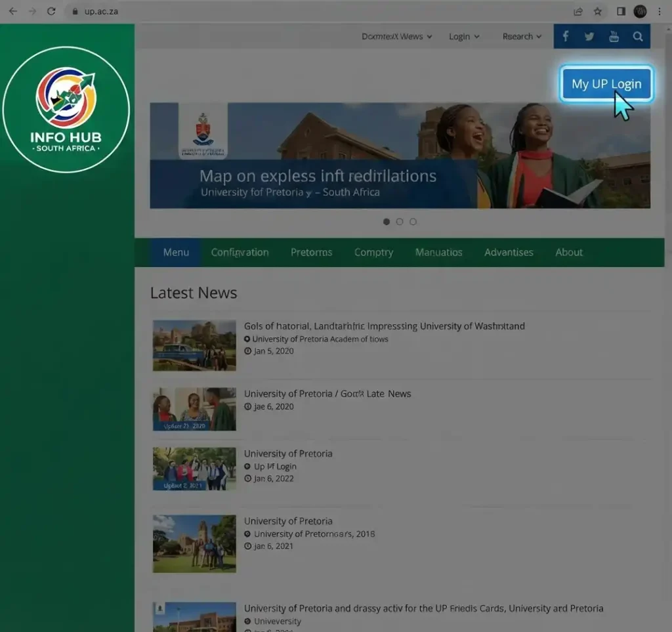672x632 pixels.
Task: Click the pin icon beside 'Academ of tiows'
Action: coord(247,339)
